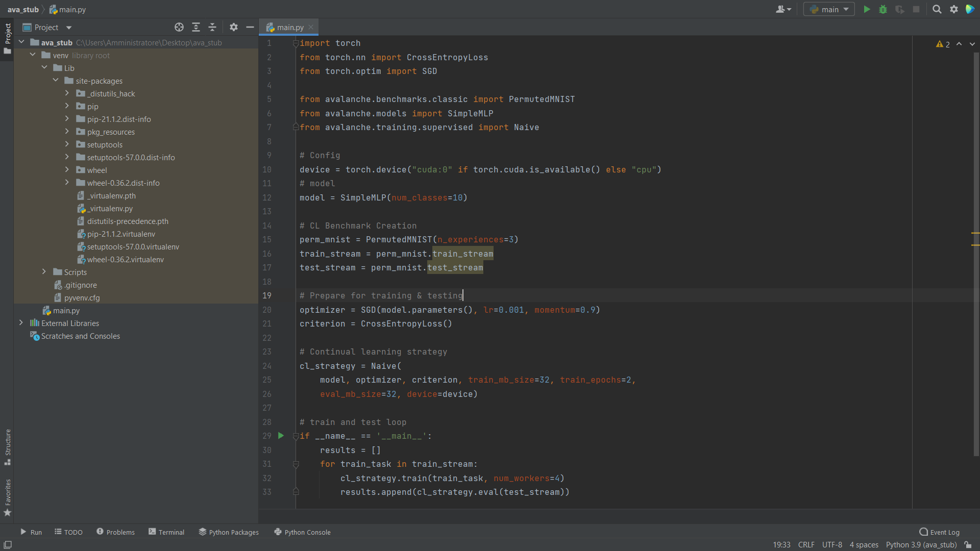The width and height of the screenshot is (980, 551).
Task: Click the 2 warnings inspection indicator
Action: point(944,44)
